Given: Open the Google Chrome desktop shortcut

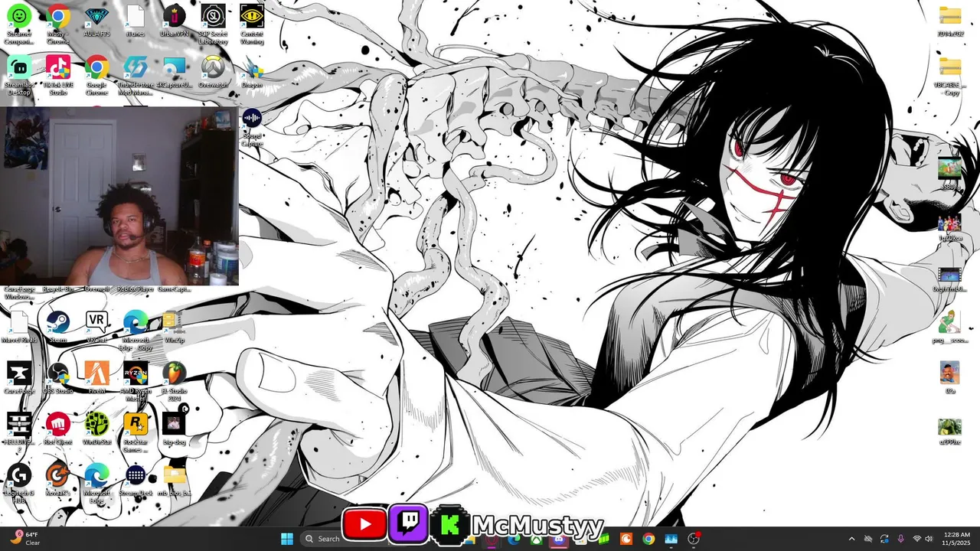Looking at the screenshot, I should pos(96,75).
